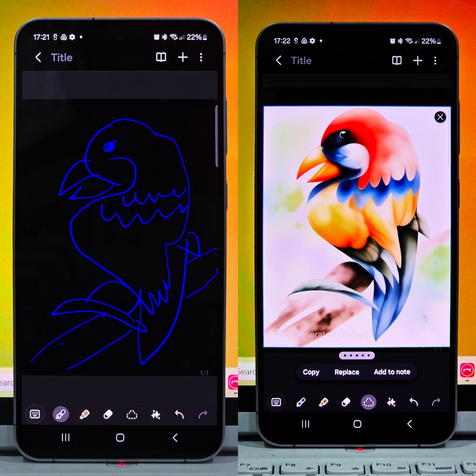Tap Copy button for generated bird image
This screenshot has height=476, width=476.
click(312, 371)
